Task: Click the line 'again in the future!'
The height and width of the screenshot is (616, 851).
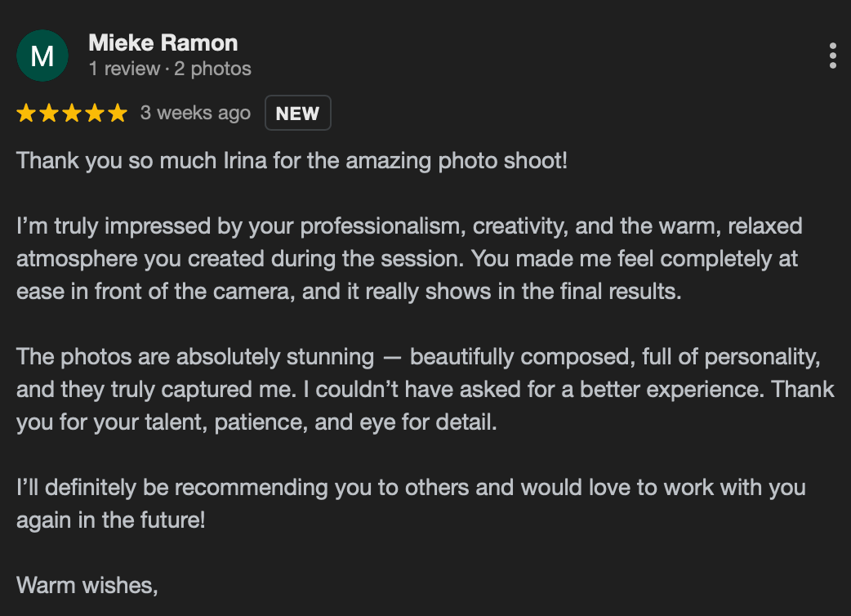Action: 111,520
